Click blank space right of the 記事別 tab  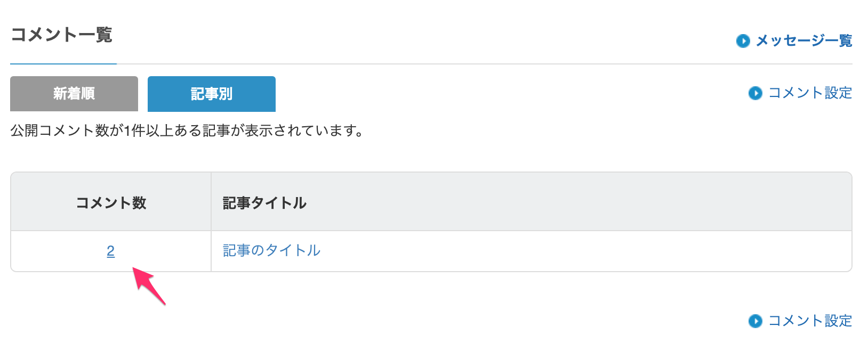[480, 94]
